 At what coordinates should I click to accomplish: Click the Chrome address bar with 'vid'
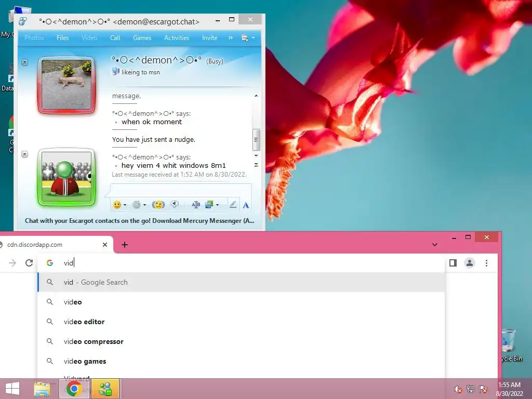[241, 263]
